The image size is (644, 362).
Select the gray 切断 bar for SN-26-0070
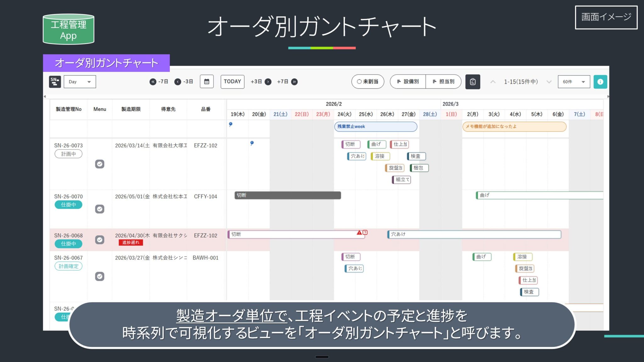click(x=287, y=195)
